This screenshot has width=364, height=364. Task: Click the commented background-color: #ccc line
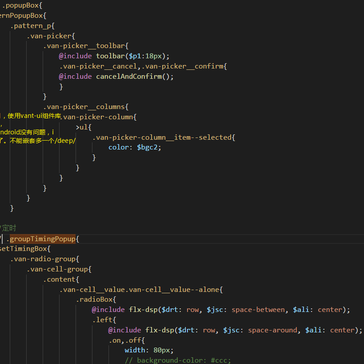(x=178, y=360)
